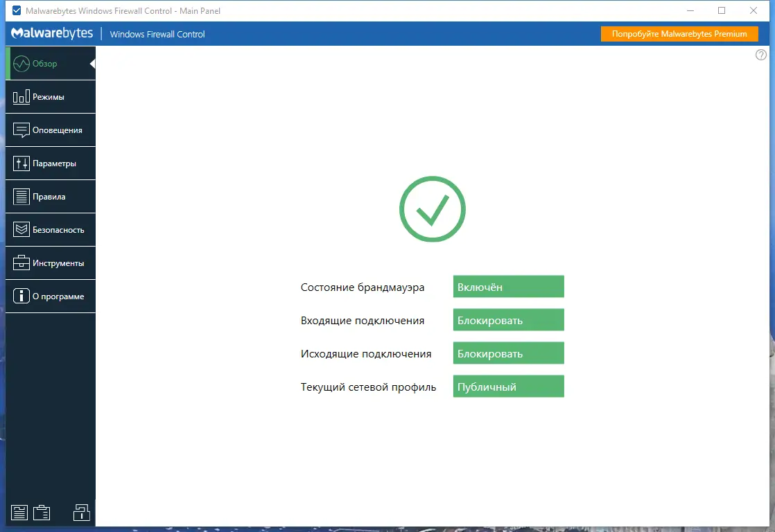
Task: Open the rules panel list icon at sidebar bottom
Action: [x=19, y=512]
